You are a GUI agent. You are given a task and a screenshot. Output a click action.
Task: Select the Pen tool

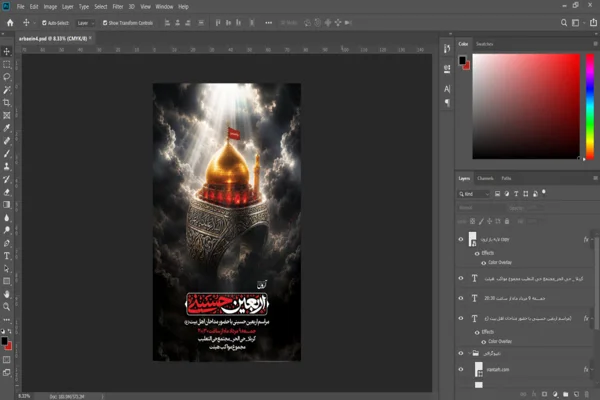7,243
